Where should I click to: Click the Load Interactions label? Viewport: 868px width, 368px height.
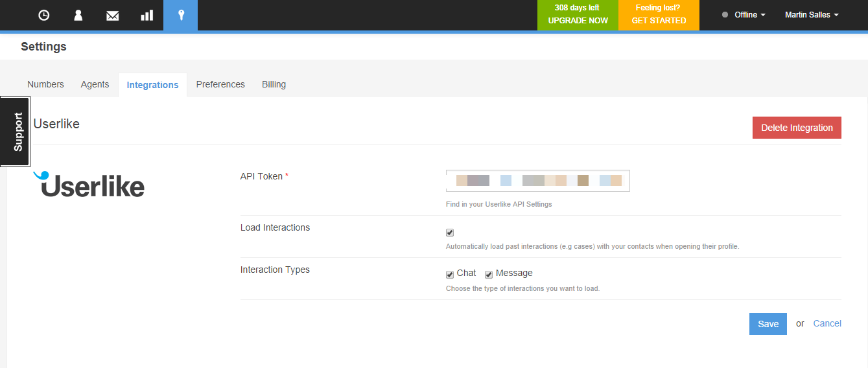coord(275,227)
